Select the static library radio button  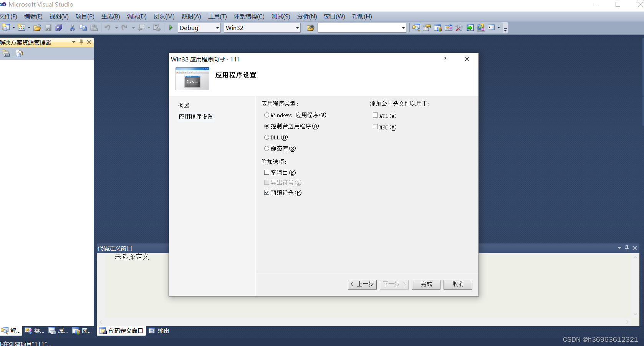[x=267, y=149]
